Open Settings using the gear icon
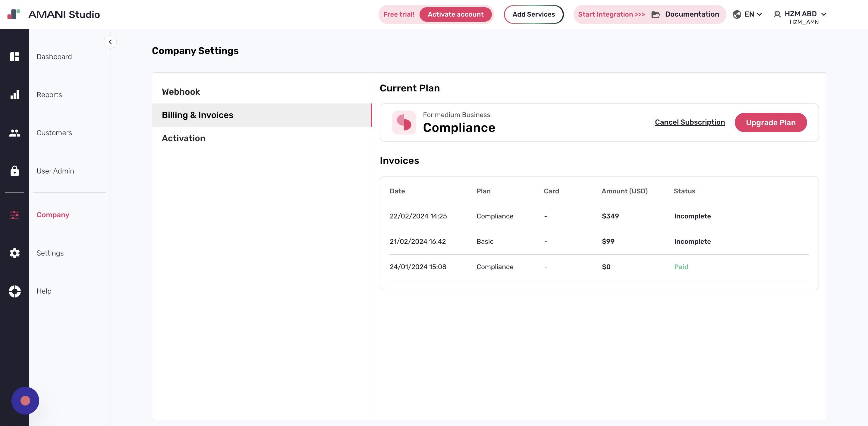The width and height of the screenshot is (868, 426). 14,253
